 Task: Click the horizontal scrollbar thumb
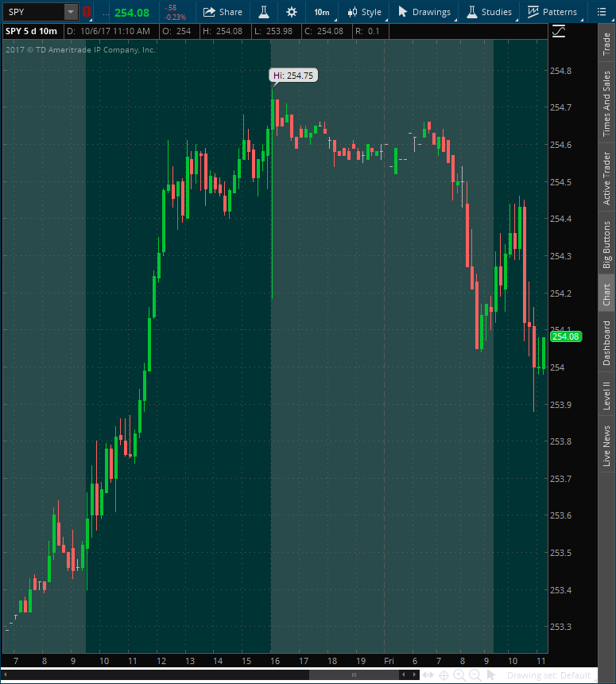coord(354,674)
